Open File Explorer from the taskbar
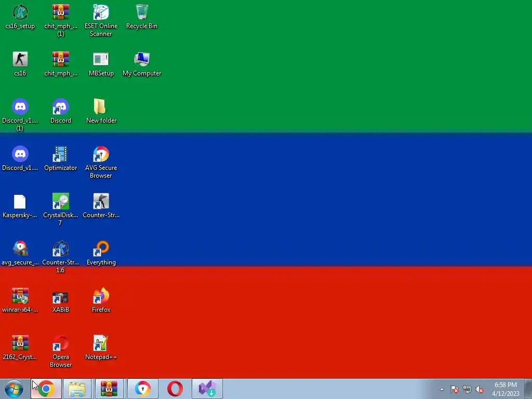This screenshot has height=399, width=532. (x=77, y=389)
